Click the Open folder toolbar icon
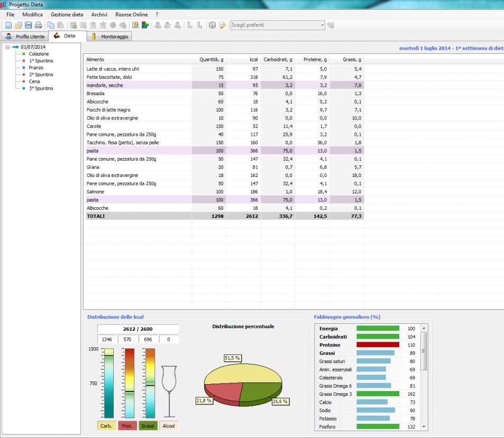Viewport: 504px width, 438px height. pyautogui.click(x=18, y=25)
